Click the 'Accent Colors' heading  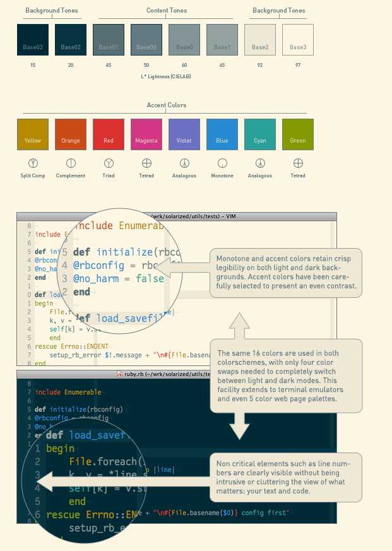tap(167, 105)
